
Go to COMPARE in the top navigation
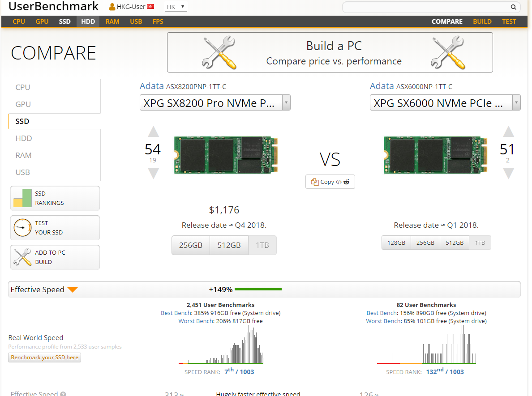(447, 21)
